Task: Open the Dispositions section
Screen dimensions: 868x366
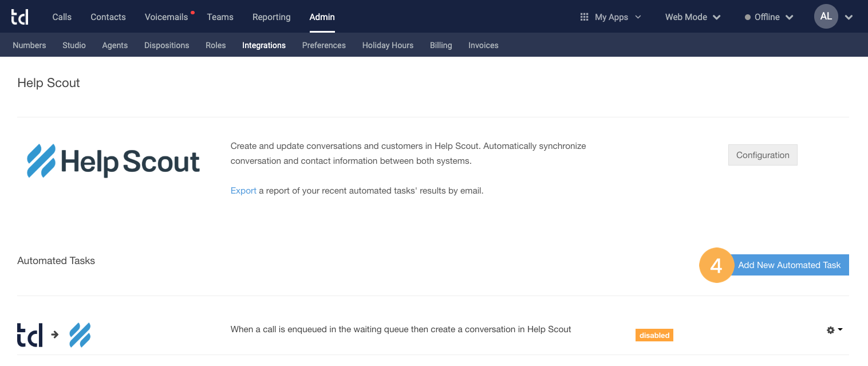Action: click(x=167, y=45)
